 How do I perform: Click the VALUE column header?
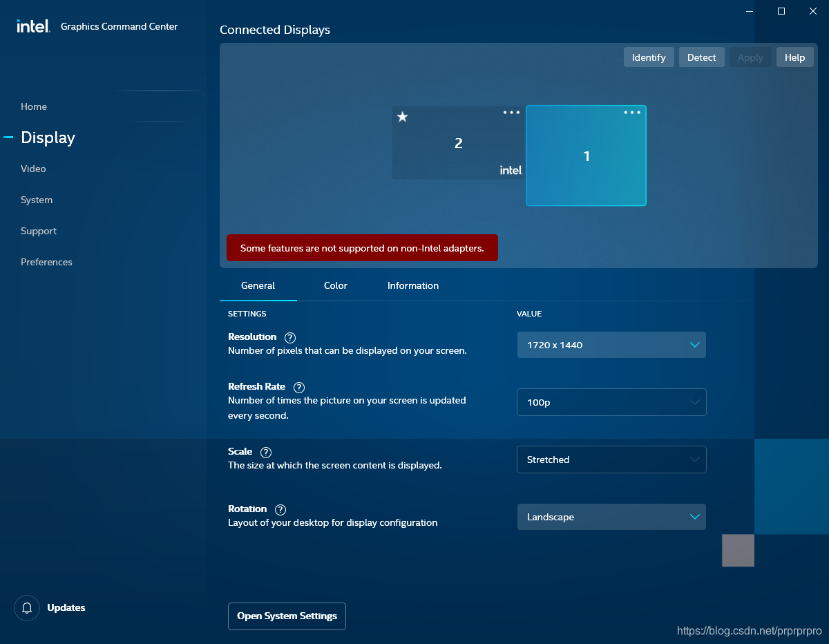tap(529, 314)
